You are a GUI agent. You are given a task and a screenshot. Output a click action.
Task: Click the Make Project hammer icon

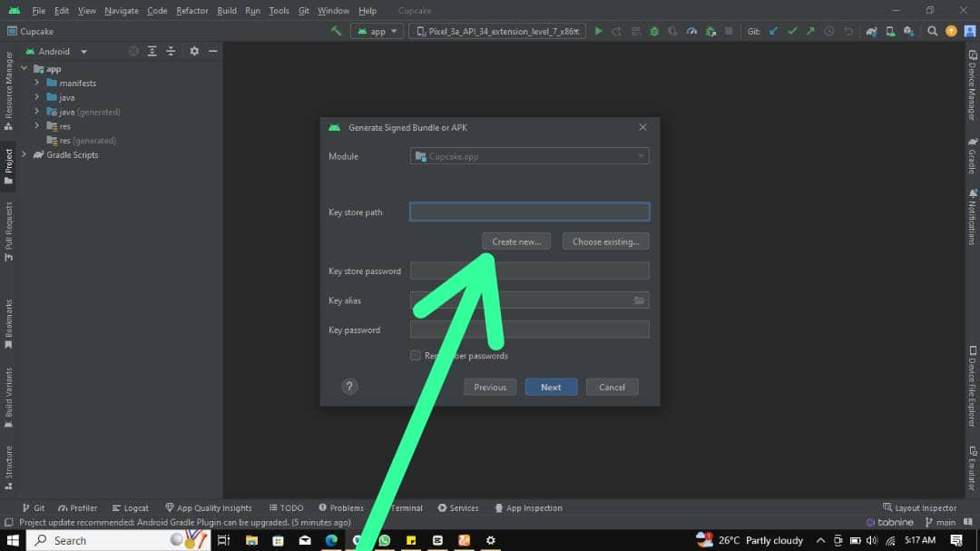[337, 31]
